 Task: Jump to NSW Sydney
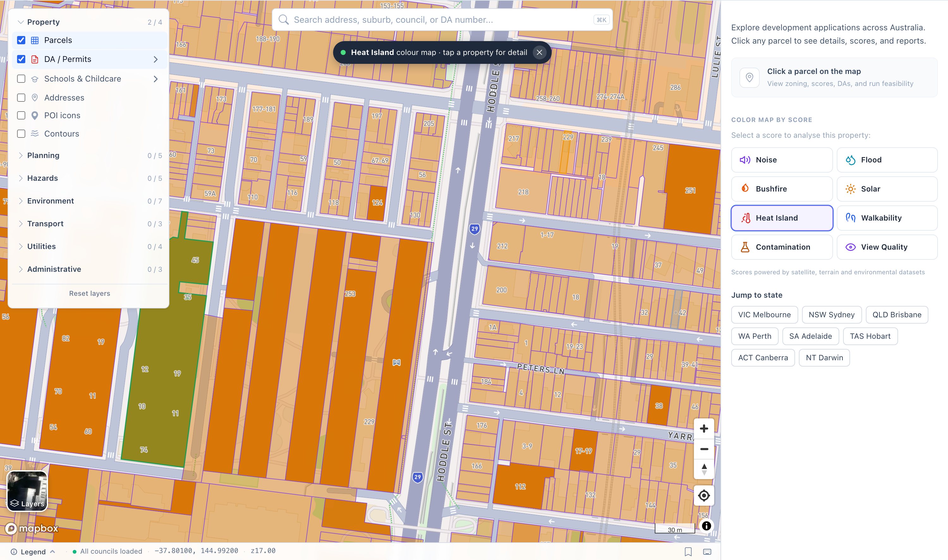point(831,315)
